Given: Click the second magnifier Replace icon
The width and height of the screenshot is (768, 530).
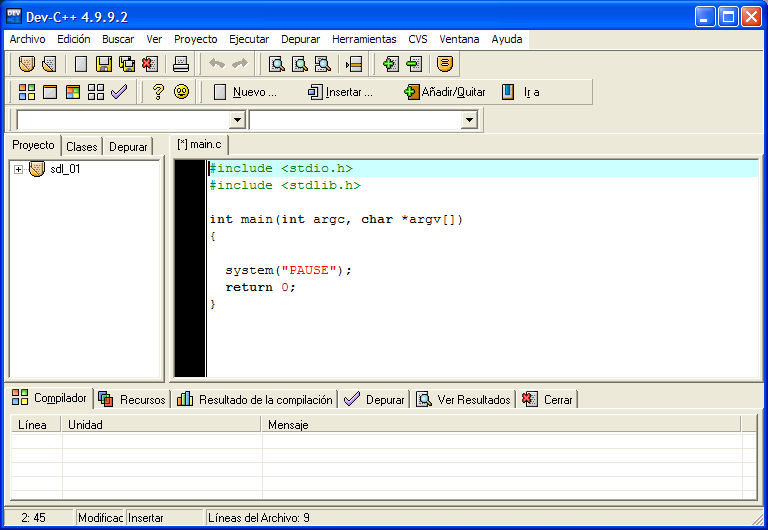Looking at the screenshot, I should tap(300, 64).
